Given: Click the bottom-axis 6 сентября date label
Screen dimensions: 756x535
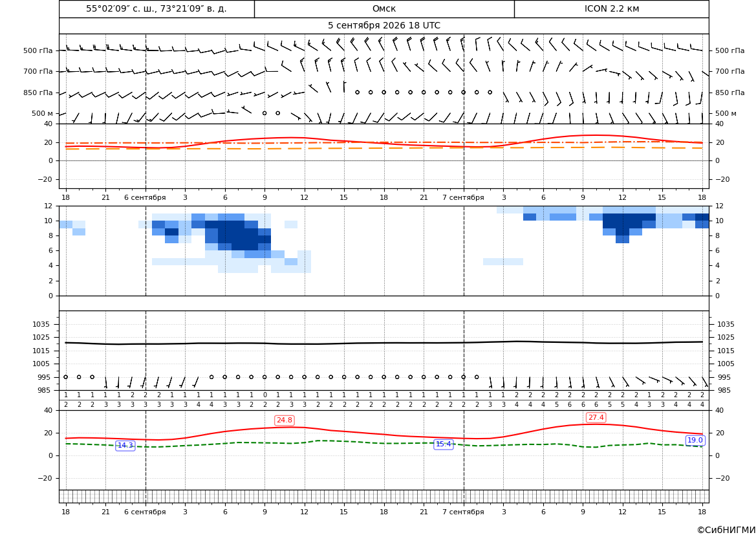Looking at the screenshot, I should [145, 512].
